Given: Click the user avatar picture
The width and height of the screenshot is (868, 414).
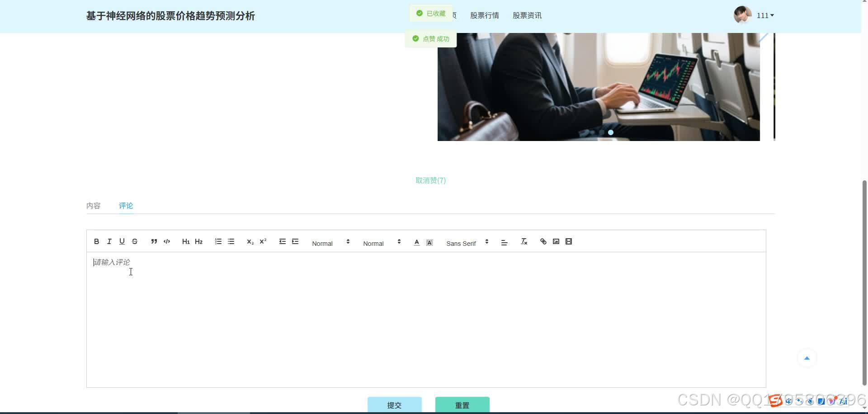Looking at the screenshot, I should point(743,15).
